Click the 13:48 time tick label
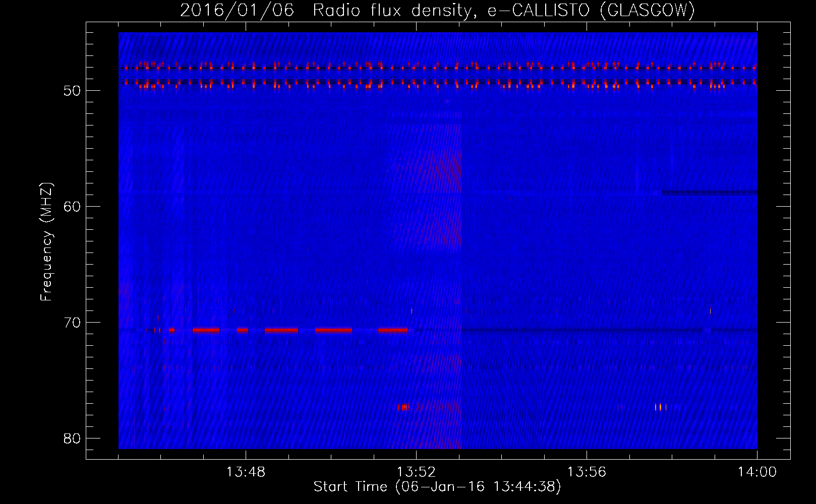Viewport: 816px width, 504px height. pyautogui.click(x=246, y=472)
